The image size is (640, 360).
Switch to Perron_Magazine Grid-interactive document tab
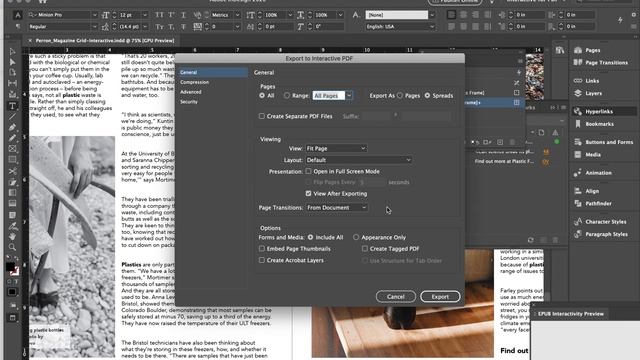104,40
